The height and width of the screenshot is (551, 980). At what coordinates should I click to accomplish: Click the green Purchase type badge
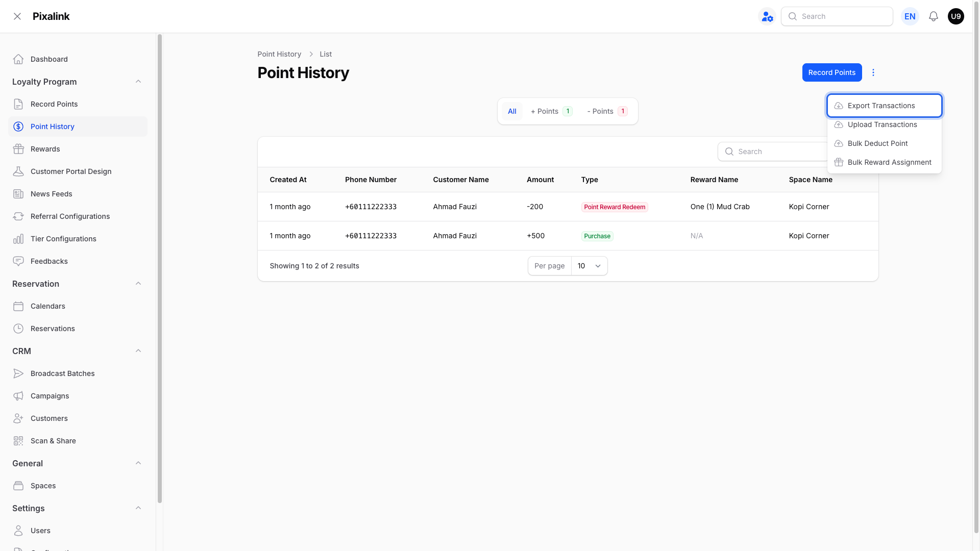[x=597, y=236]
